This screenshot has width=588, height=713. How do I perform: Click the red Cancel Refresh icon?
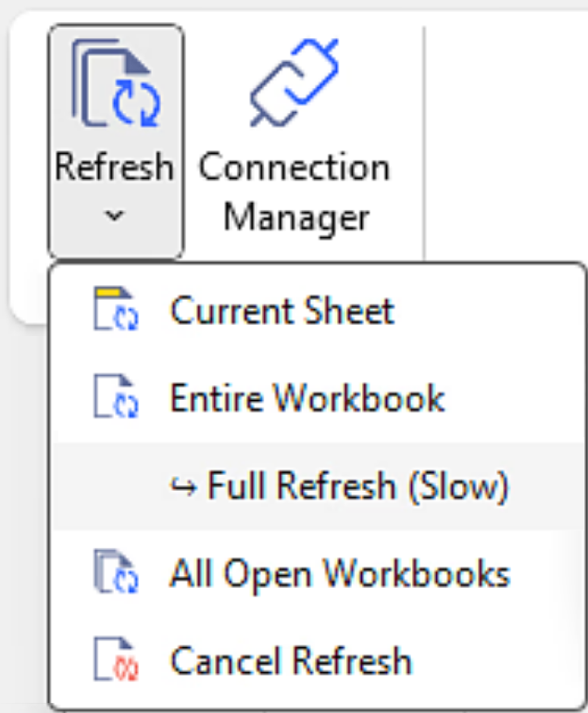[x=116, y=659]
